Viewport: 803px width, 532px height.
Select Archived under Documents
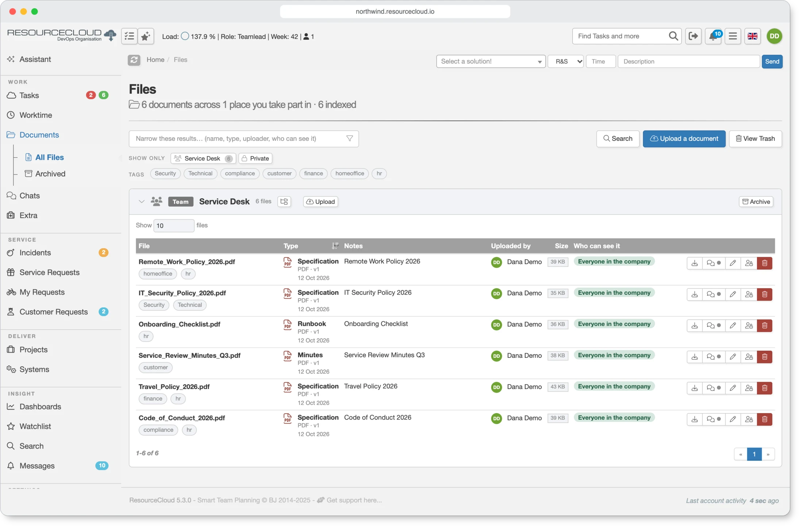50,174
